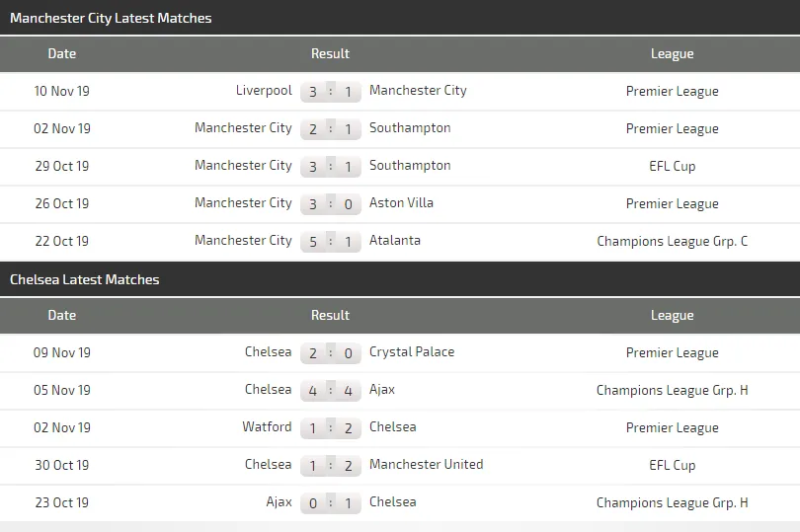Click Date header in Manchester City table
The image size is (800, 532).
[61, 53]
